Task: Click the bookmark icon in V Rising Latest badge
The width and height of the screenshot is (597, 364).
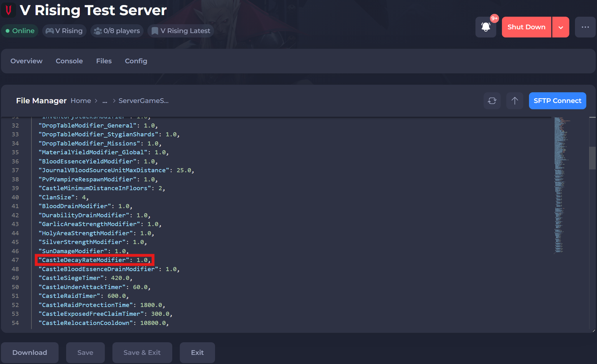Action: (x=155, y=31)
